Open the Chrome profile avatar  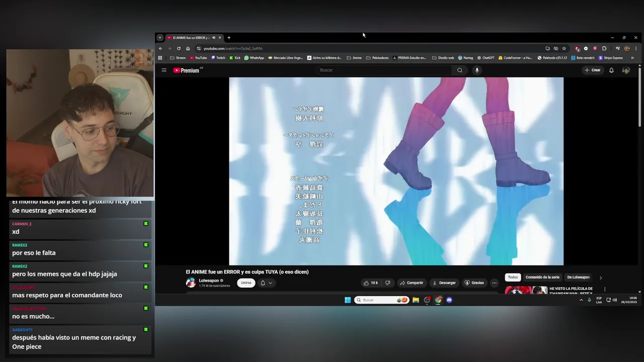pyautogui.click(x=627, y=48)
